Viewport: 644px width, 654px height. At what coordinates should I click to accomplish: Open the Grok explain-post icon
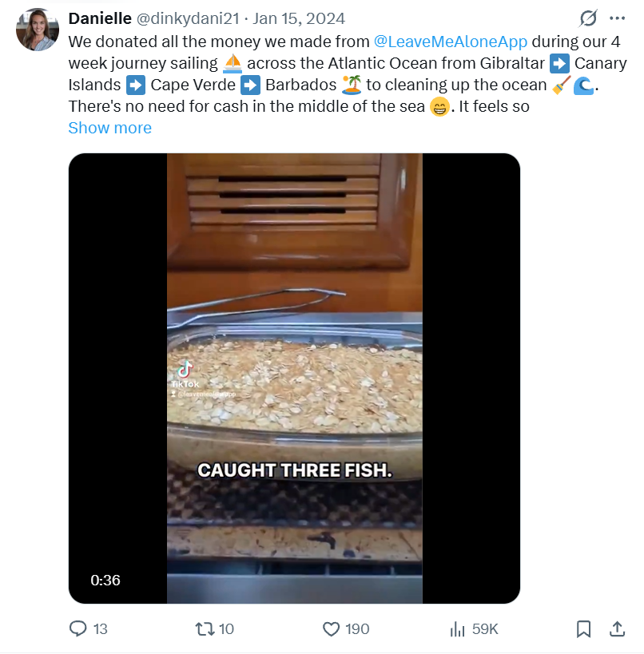(x=588, y=18)
